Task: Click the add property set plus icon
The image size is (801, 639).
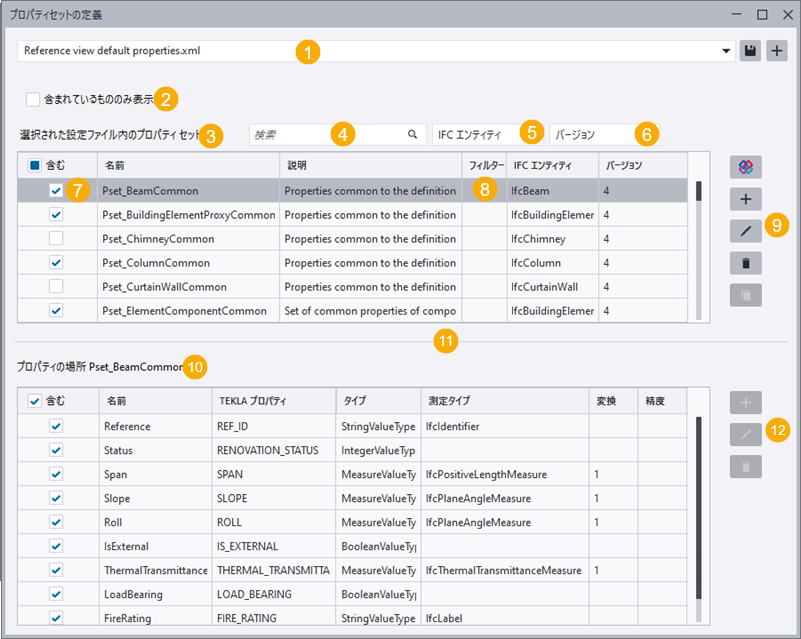Action: pyautogui.click(x=745, y=199)
